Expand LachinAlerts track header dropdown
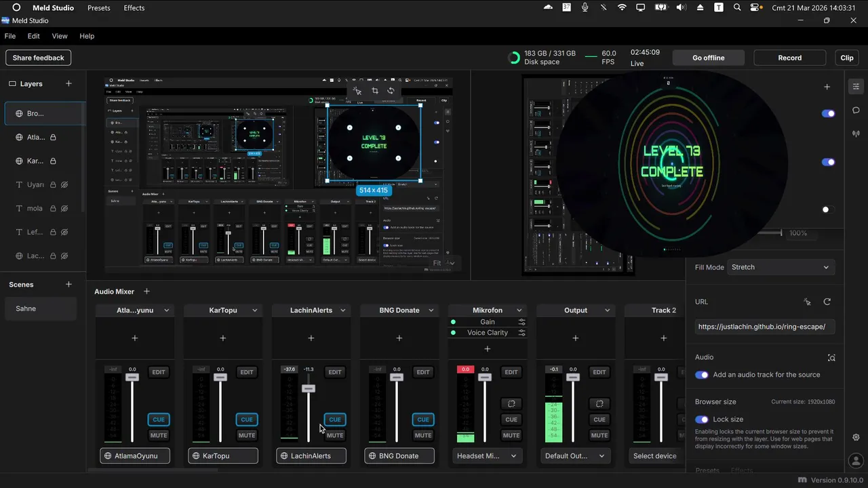Image resolution: width=868 pixels, height=488 pixels. tap(343, 310)
